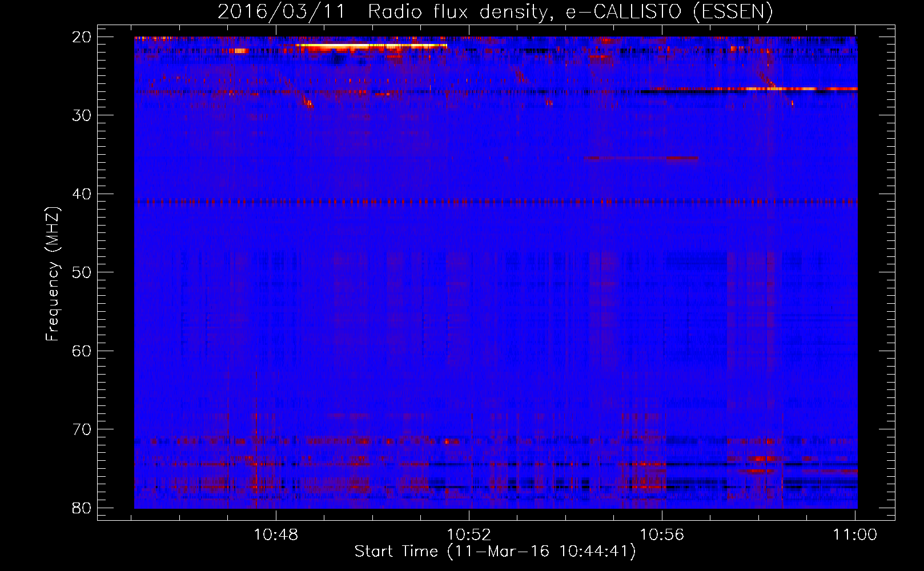Click the '11:00' time tick label

tap(855, 534)
